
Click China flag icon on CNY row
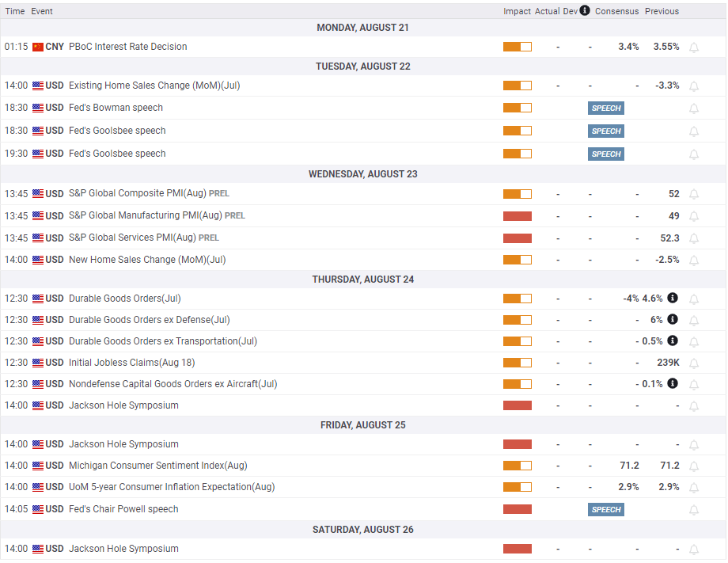coord(38,47)
